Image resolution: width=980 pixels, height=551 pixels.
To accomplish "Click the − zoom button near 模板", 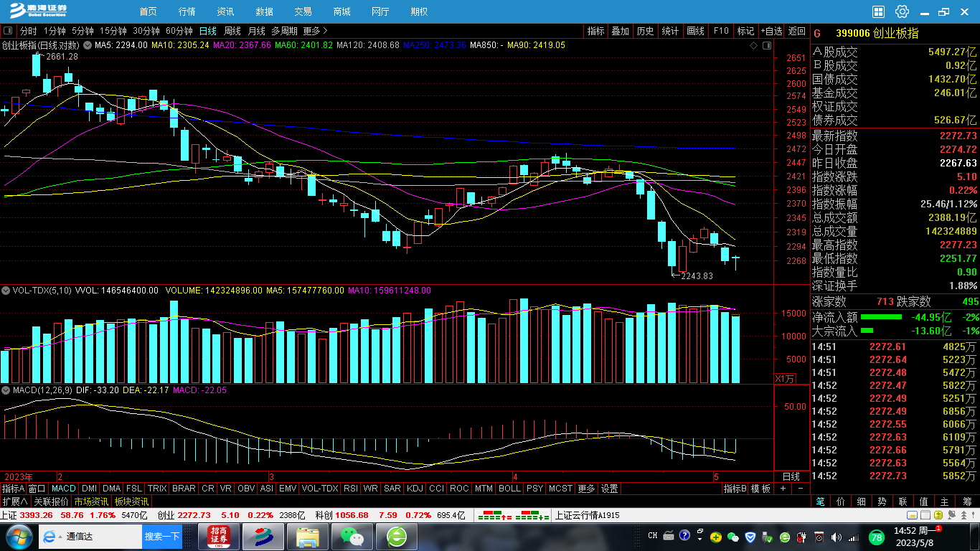I will 801,489.
